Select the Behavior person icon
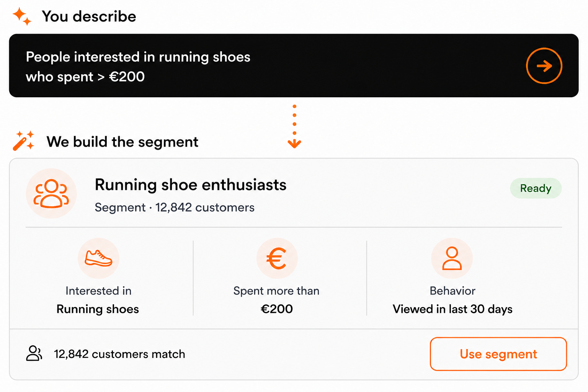Screen dimensions: 588x392 452,258
